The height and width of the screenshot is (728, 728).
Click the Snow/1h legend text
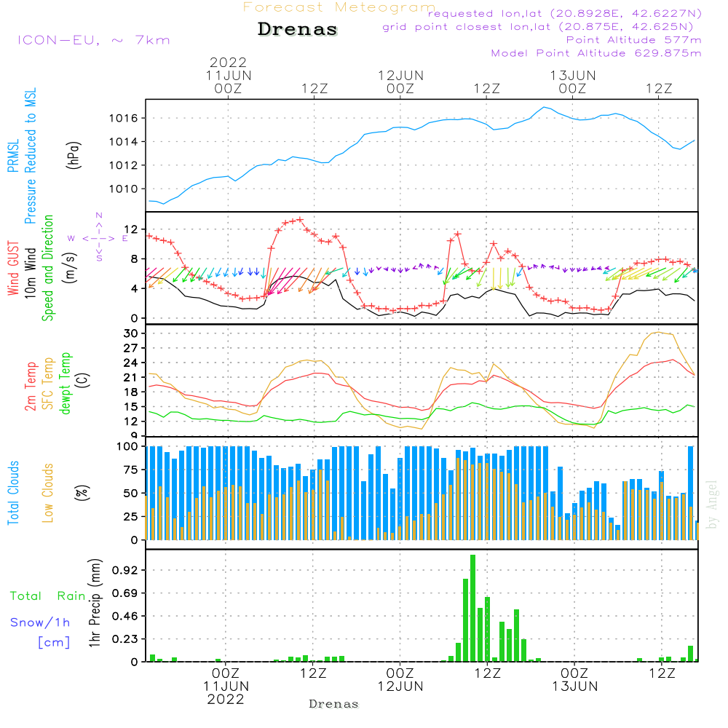(x=40, y=622)
